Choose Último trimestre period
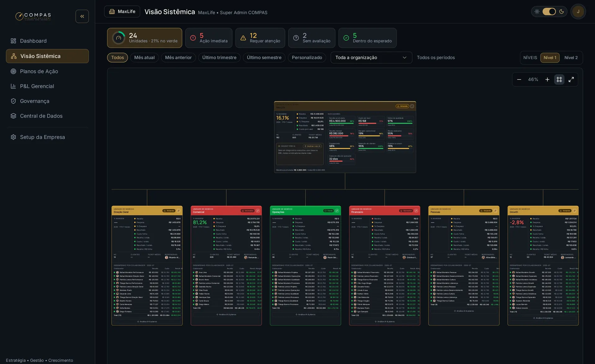The width and height of the screenshot is (595, 364). click(219, 58)
